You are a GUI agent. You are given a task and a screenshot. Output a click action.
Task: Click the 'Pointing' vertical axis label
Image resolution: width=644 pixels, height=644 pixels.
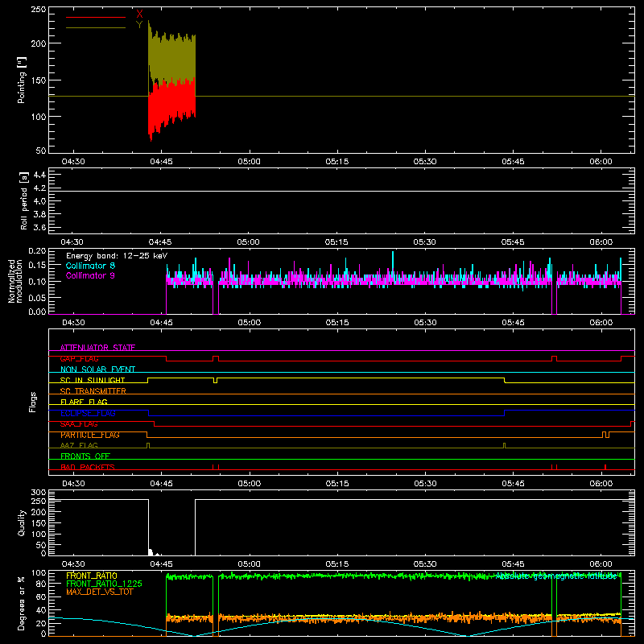(22, 80)
